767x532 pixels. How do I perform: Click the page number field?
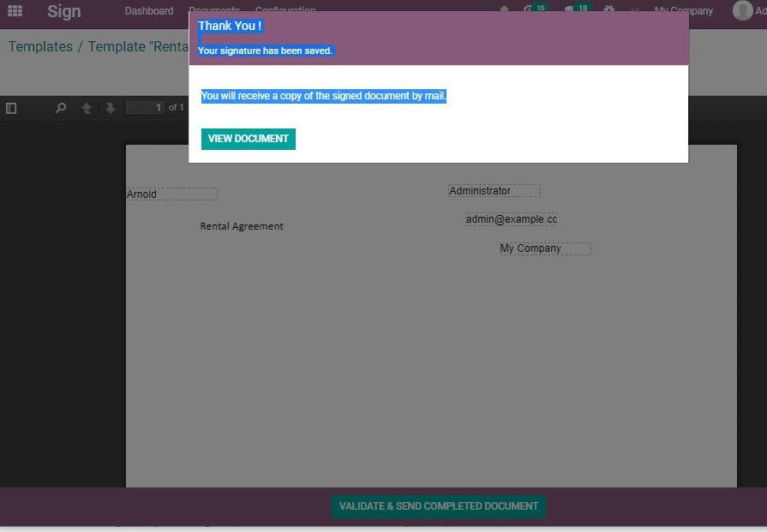145,108
